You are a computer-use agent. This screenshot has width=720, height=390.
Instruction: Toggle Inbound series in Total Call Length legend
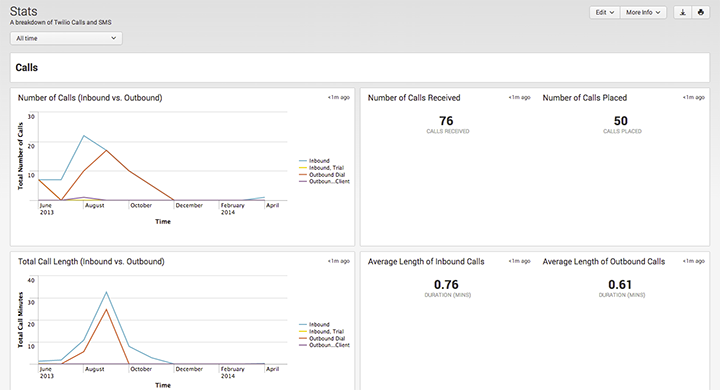[x=315, y=324]
